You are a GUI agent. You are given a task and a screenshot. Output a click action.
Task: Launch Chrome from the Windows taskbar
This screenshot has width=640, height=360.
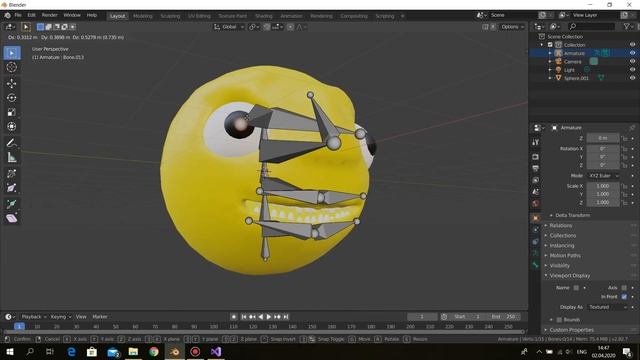(154, 351)
